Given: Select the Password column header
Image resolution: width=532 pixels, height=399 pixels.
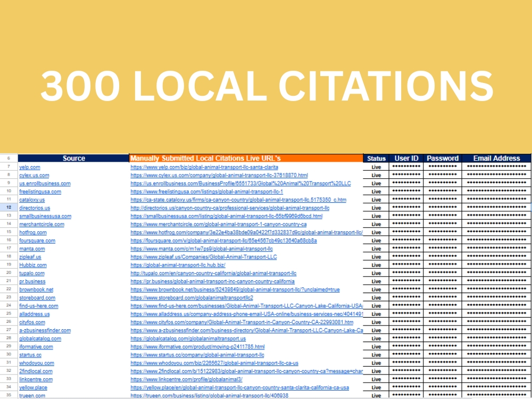Looking at the screenshot, I should (x=443, y=158).
